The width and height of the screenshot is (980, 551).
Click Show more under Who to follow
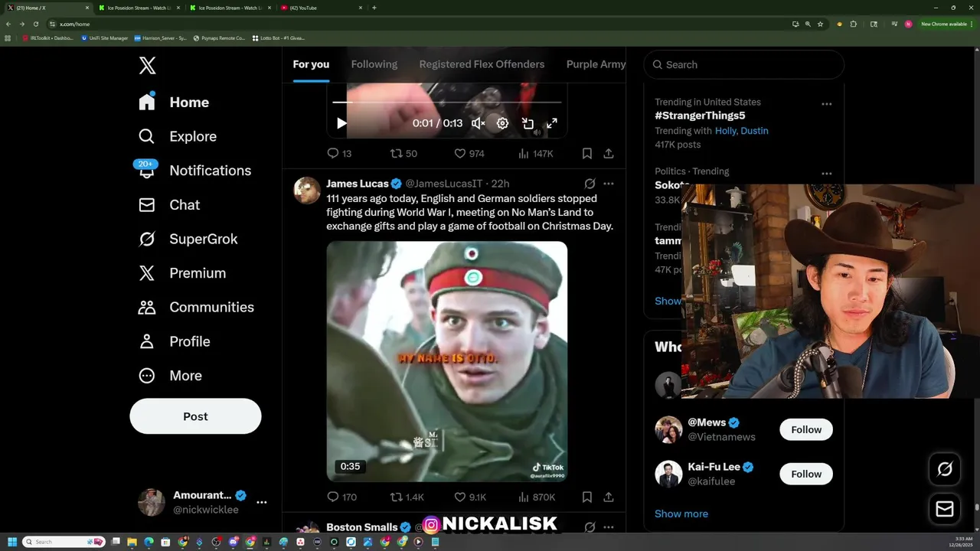coord(681,514)
